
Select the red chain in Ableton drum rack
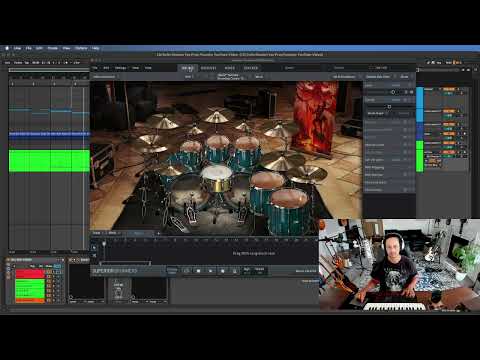tap(30, 274)
